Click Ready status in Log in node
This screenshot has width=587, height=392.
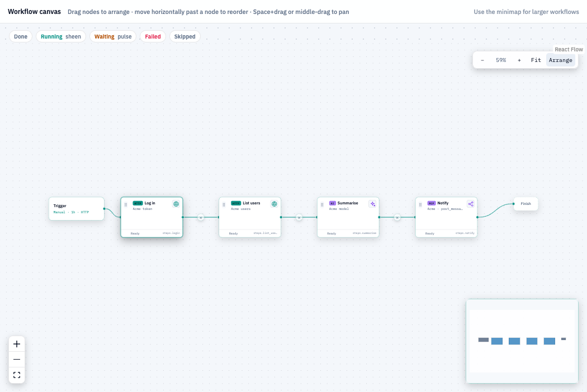[135, 233]
